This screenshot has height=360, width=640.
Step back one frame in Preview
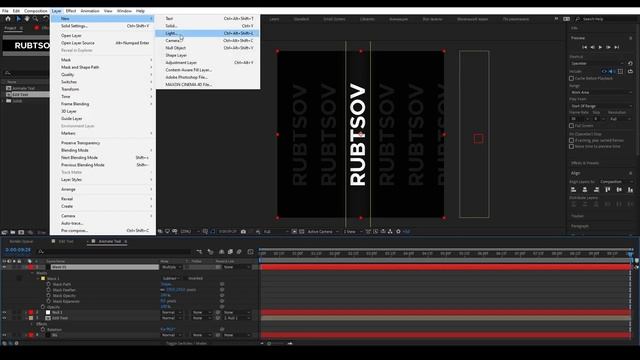tap(592, 47)
